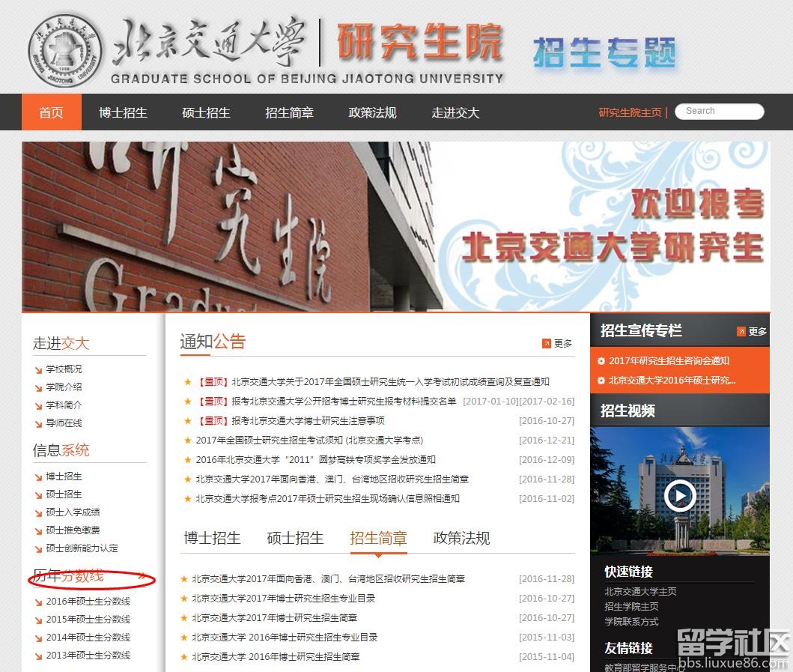Open the 硕士推免缴费 sidebar link
This screenshot has width=793, height=672.
click(x=73, y=530)
